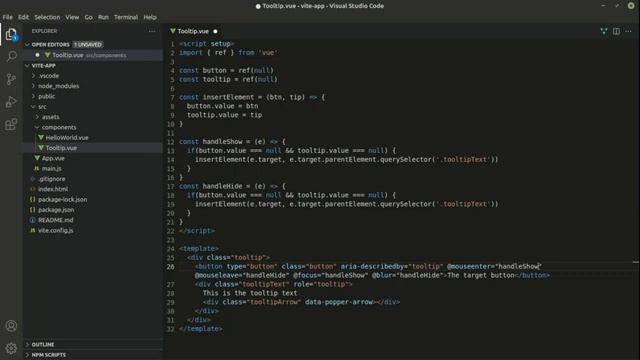Expand the .vscode folder
This screenshot has height=360, width=640.
(33, 76)
